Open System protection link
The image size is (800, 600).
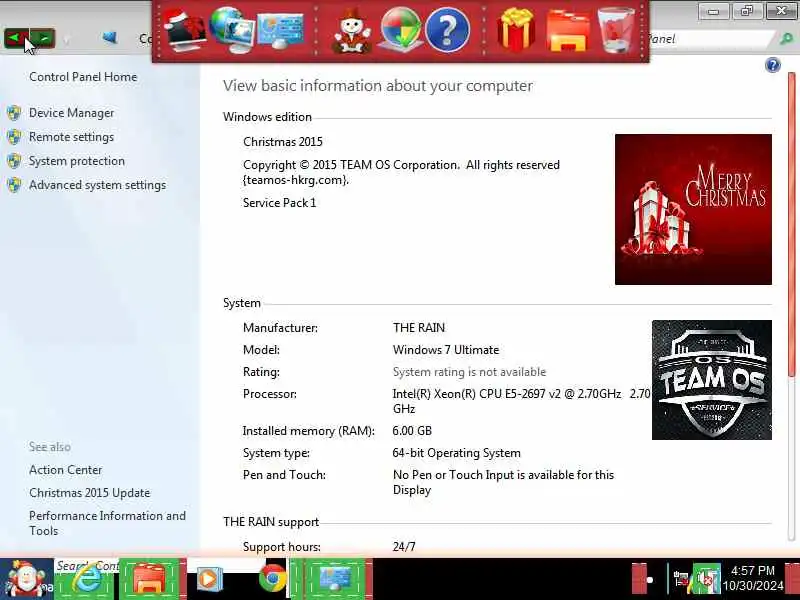[77, 161]
